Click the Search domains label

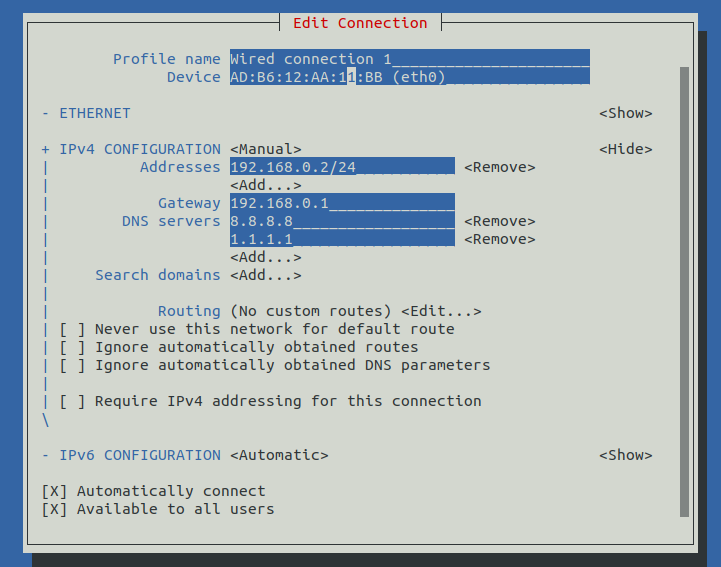pos(158,275)
